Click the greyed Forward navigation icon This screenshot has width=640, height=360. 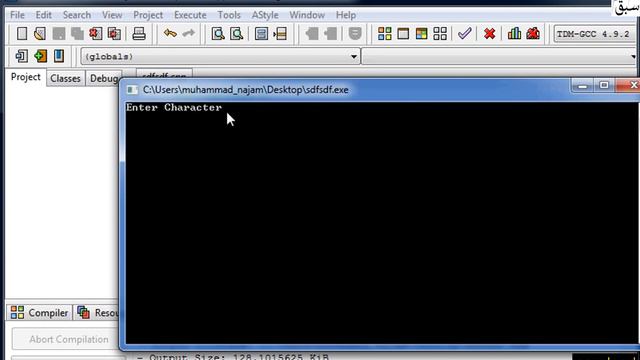point(331,33)
